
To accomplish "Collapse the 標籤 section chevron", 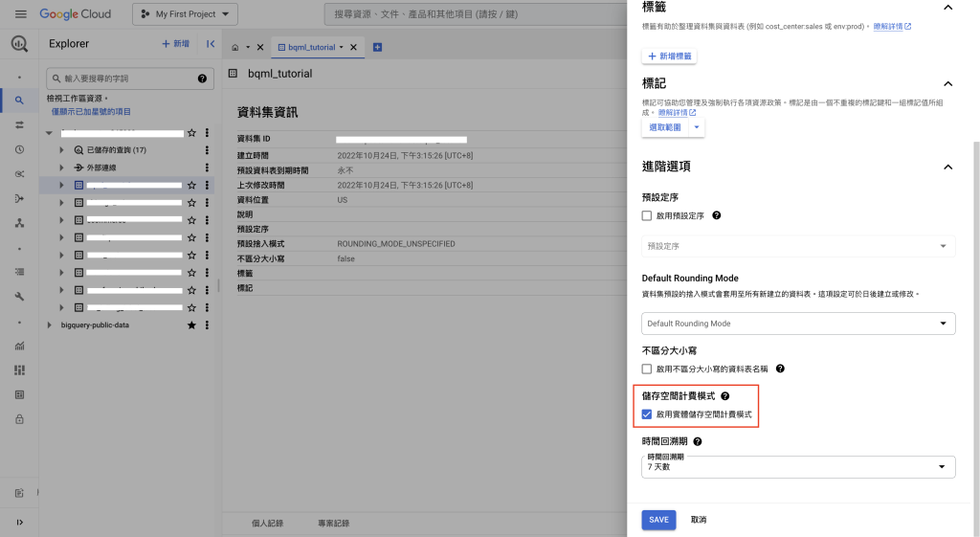I will click(948, 8).
